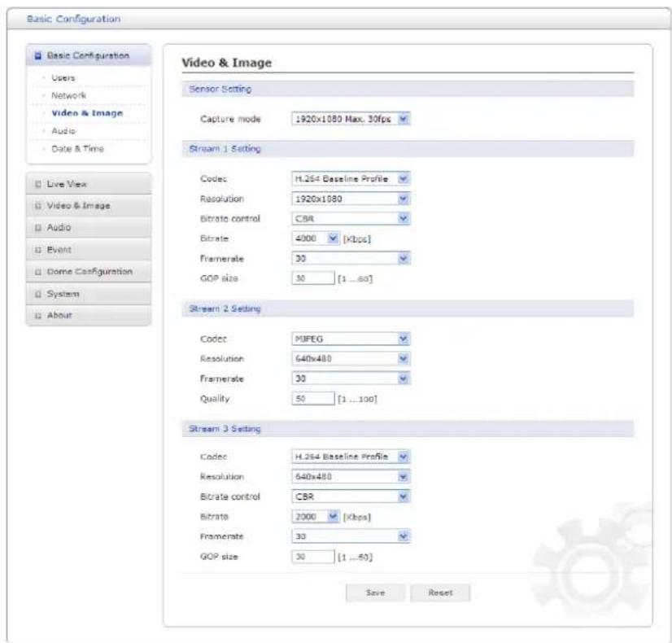This screenshot has width=672, height=643.
Task: Select Video & Image under Basic Configuration
Action: coord(87,113)
